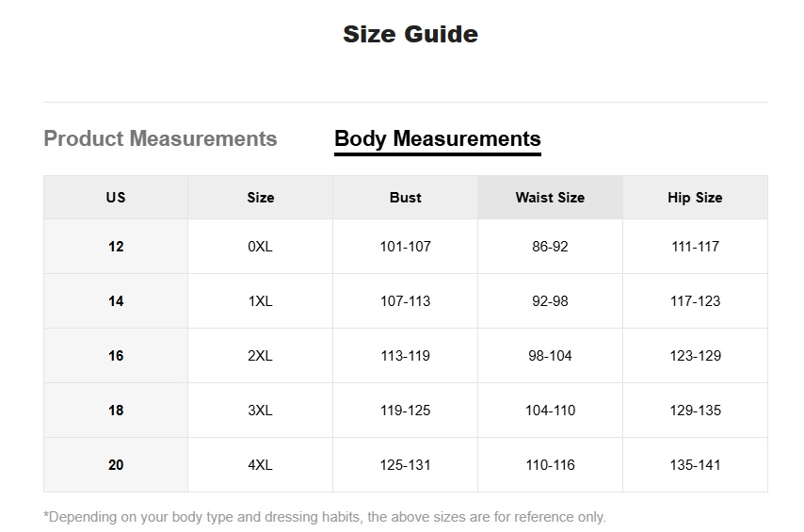Select the US size 18 row
This screenshot has width=804, height=532.
click(x=406, y=411)
